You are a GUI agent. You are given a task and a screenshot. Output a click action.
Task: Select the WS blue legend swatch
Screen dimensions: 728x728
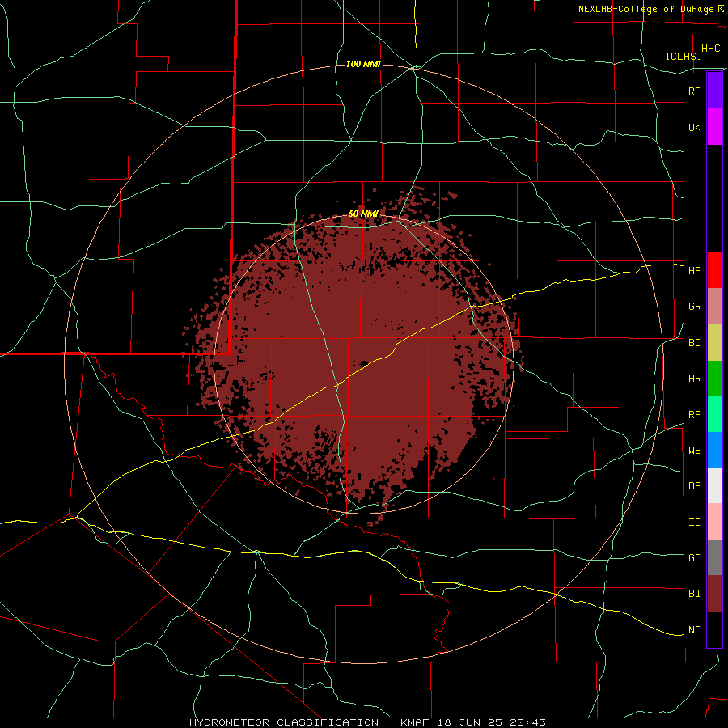pyautogui.click(x=714, y=450)
